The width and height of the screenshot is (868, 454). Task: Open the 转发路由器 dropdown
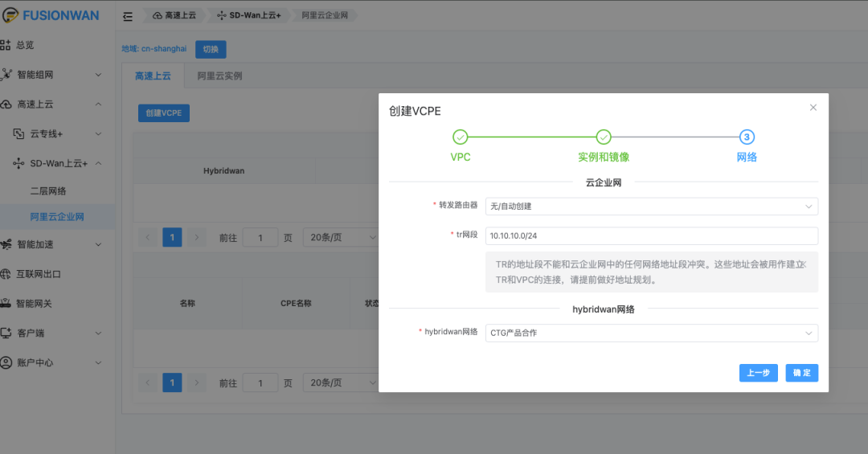[x=651, y=207]
